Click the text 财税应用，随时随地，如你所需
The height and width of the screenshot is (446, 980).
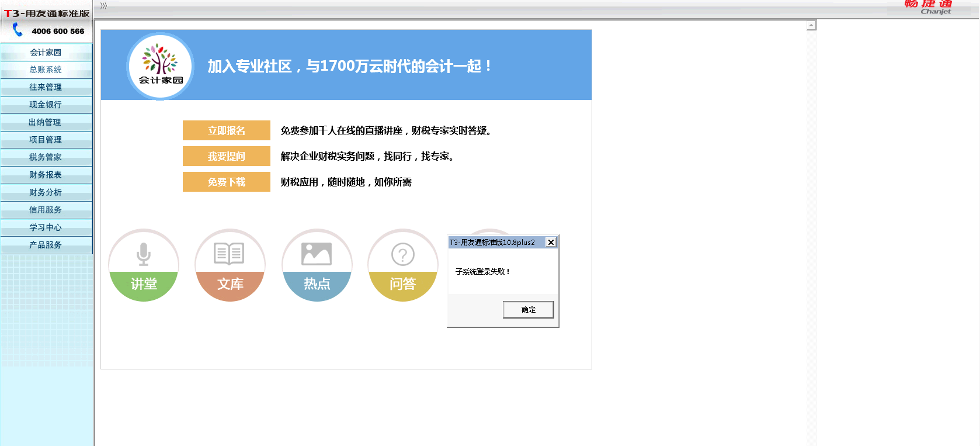click(346, 182)
